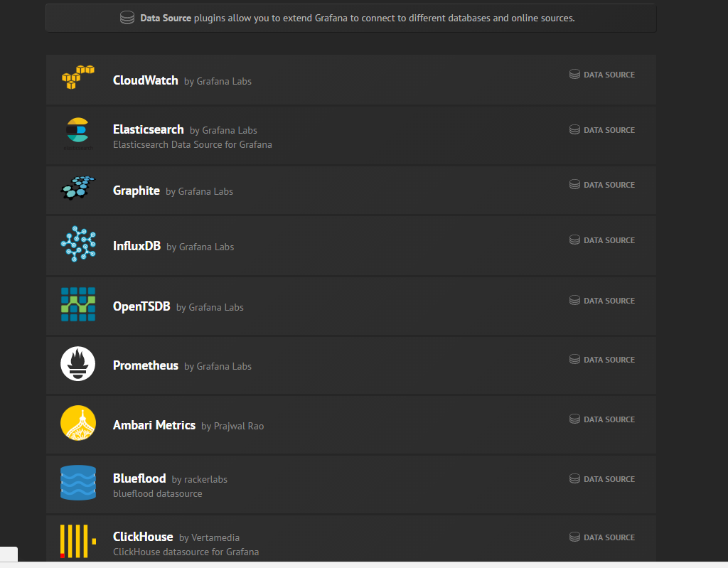Open the ClickHouse plugin title
The height and width of the screenshot is (568, 728).
click(x=143, y=537)
